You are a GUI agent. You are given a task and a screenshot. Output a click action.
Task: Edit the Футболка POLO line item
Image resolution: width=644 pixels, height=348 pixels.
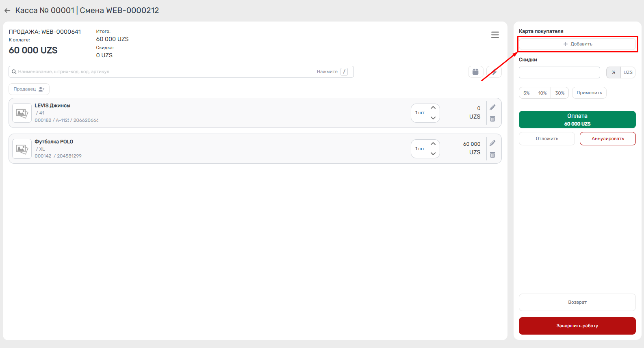pyautogui.click(x=492, y=143)
